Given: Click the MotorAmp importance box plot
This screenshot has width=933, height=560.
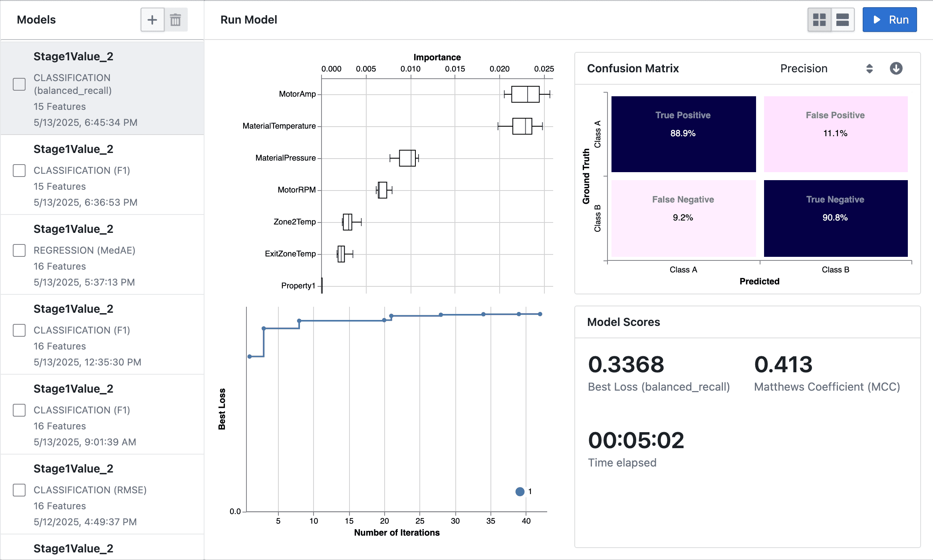Looking at the screenshot, I should [x=525, y=94].
